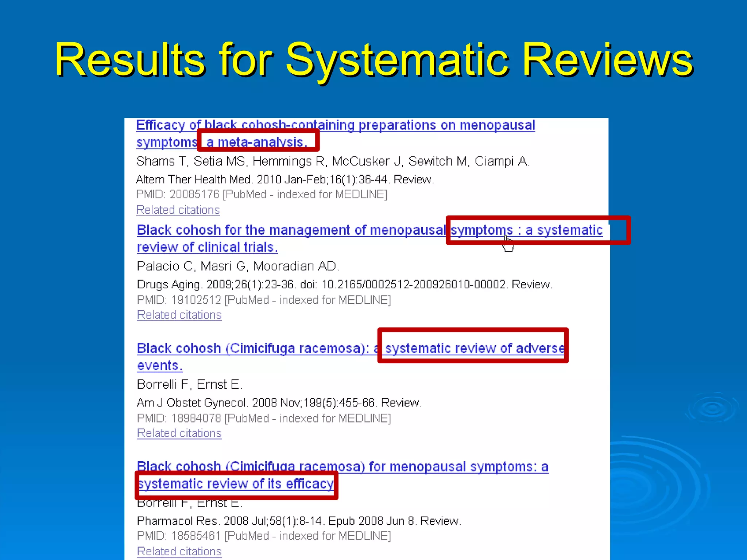Viewport: 747px width, 560px height.
Task: Select 'PMID: 20085176' indexed for MEDLINE text
Action: click(x=262, y=194)
